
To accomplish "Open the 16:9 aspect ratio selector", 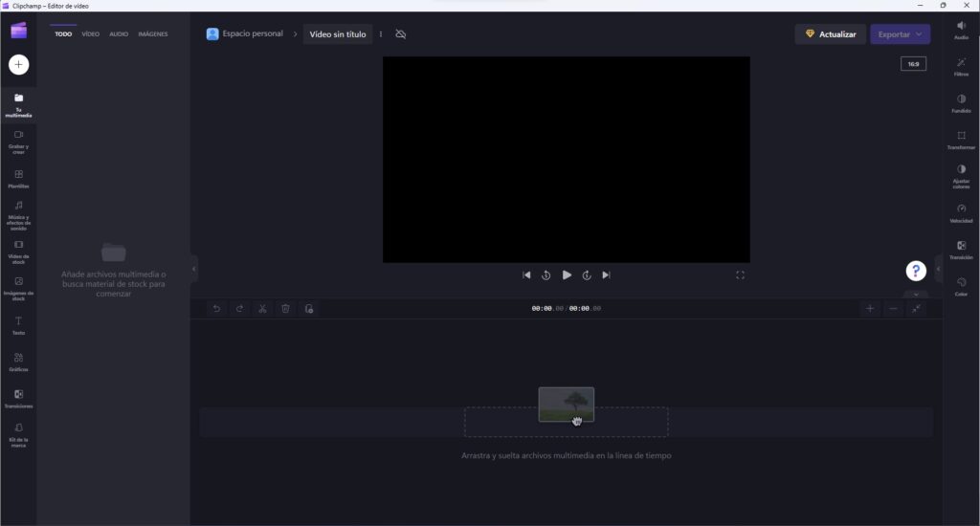I will click(913, 64).
